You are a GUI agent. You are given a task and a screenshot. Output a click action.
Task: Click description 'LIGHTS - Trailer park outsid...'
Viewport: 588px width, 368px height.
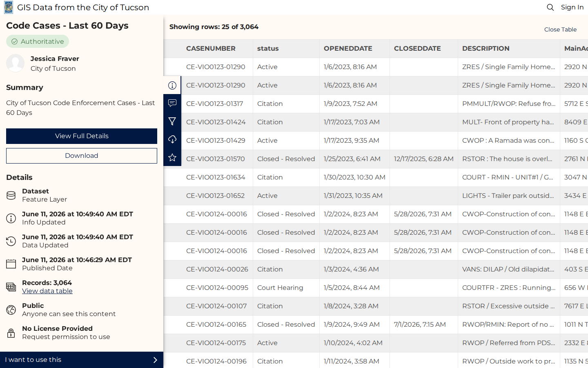click(x=508, y=196)
